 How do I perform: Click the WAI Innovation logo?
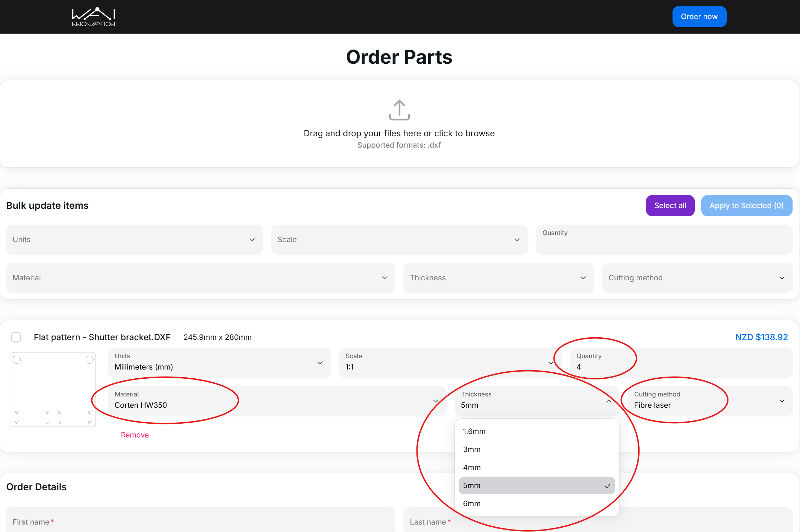tap(93, 17)
